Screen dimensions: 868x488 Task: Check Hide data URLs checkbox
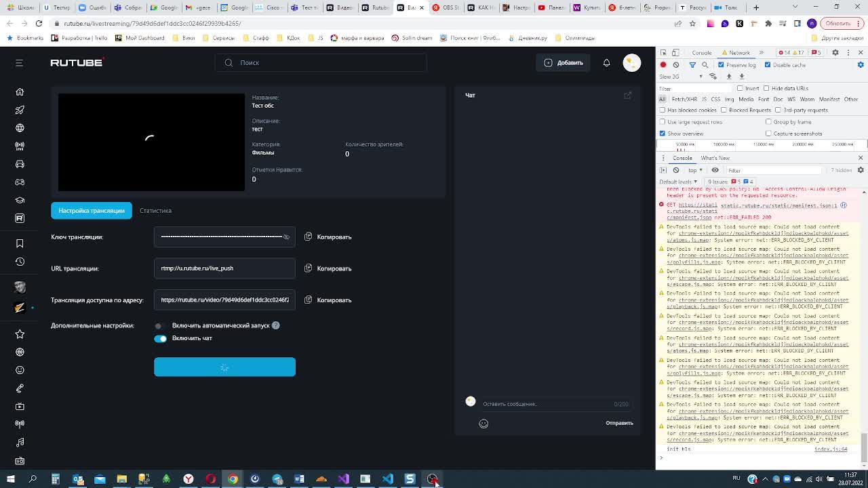tap(766, 88)
